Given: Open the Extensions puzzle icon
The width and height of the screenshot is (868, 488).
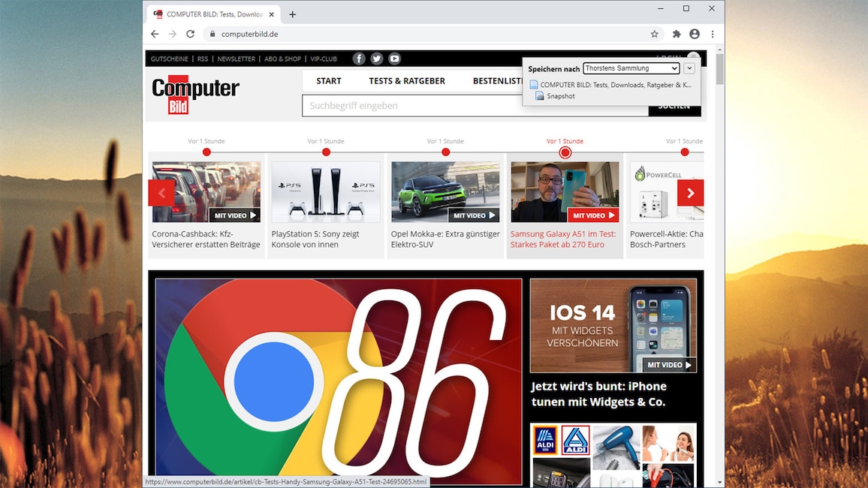Looking at the screenshot, I should pos(677,34).
